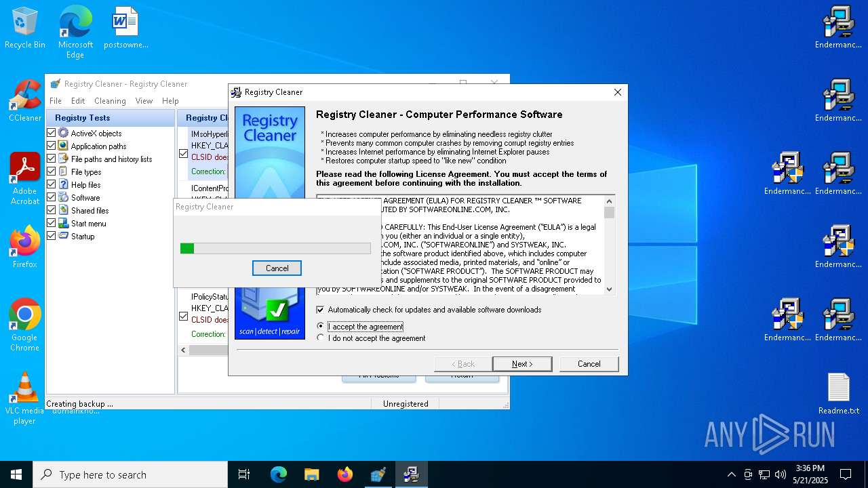
Task: Click the Start menu list icon
Action: point(63,223)
